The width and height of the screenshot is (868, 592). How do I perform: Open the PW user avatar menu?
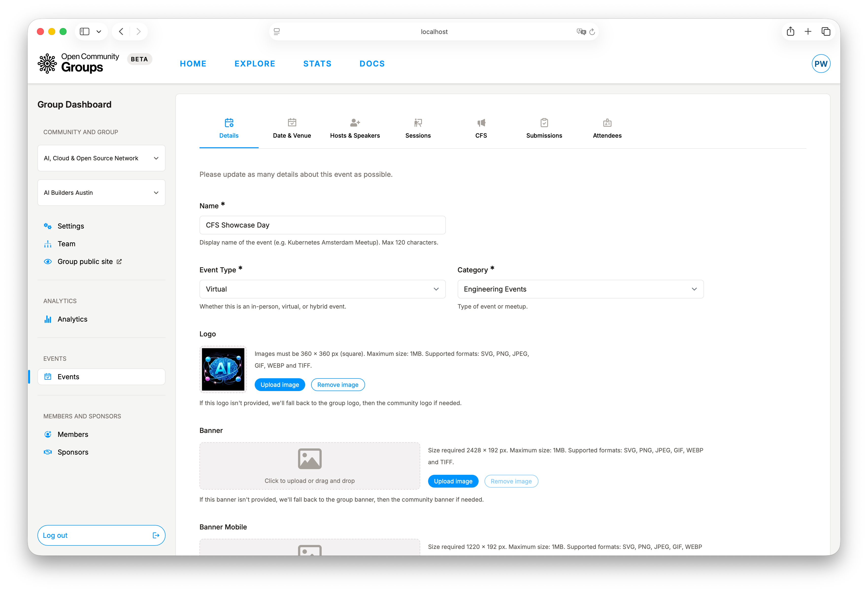click(x=821, y=64)
